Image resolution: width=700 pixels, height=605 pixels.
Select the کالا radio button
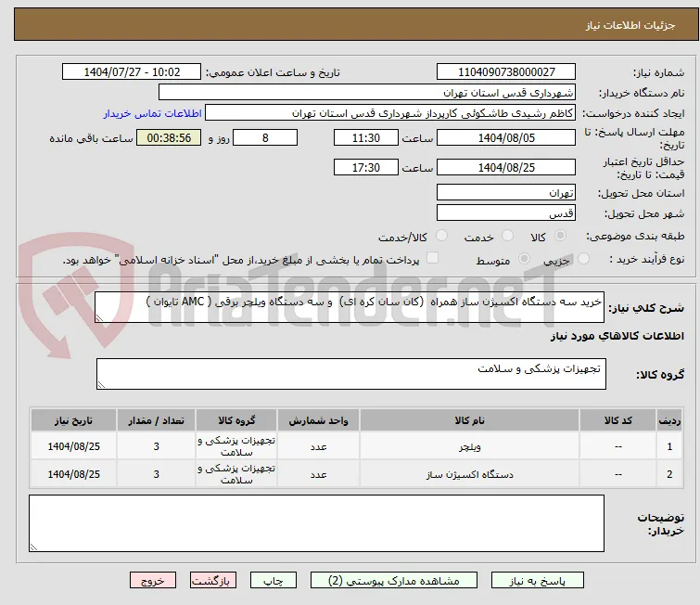(560, 236)
